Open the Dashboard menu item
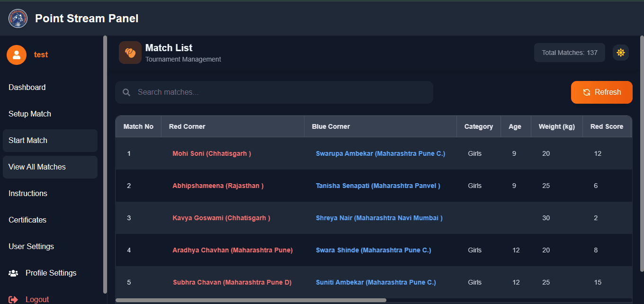The image size is (644, 304). pos(50,88)
